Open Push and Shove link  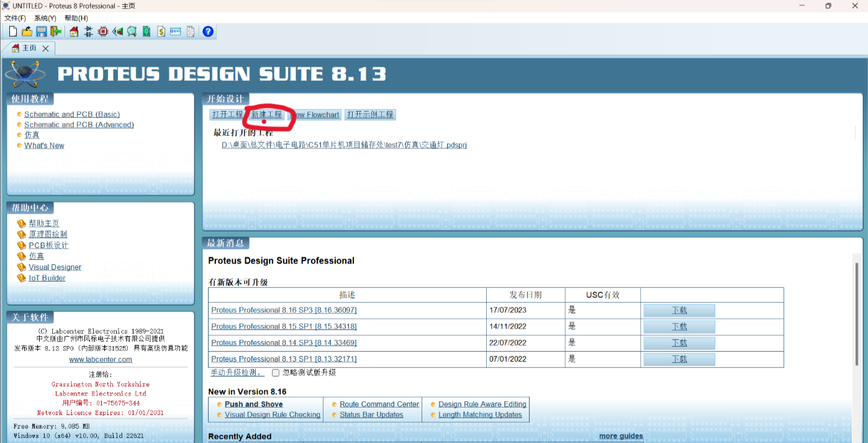[253, 404]
